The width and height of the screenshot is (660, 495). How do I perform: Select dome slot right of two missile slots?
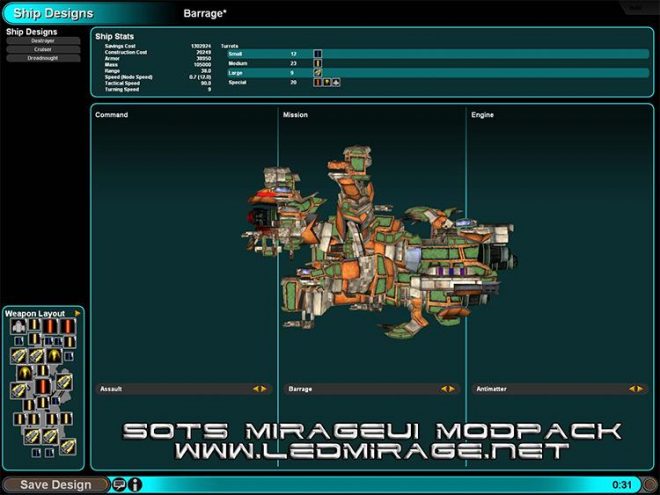tap(54, 356)
